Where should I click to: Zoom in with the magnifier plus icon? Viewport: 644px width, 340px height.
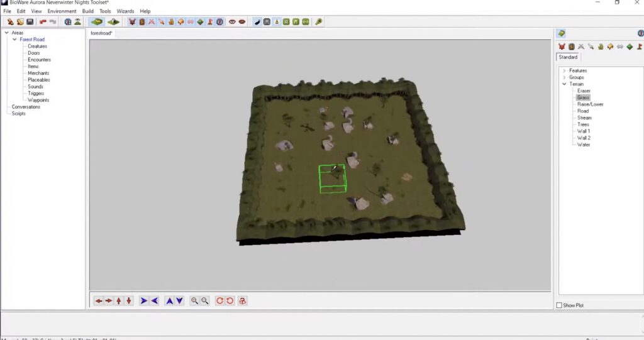194,301
